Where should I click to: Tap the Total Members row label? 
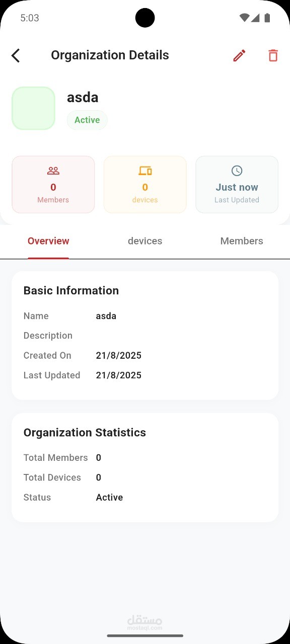(x=55, y=458)
